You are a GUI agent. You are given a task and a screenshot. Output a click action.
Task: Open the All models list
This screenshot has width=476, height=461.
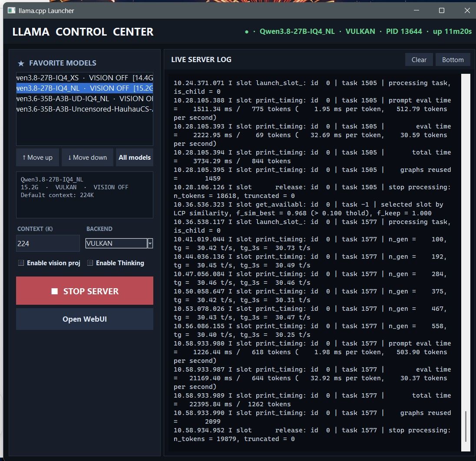[135, 158]
